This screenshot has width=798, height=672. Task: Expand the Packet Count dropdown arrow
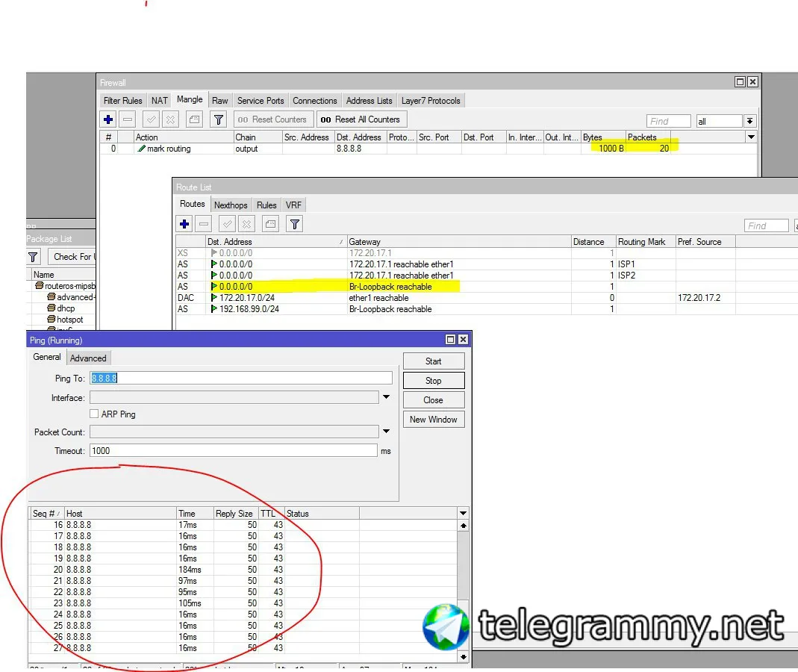tap(386, 432)
